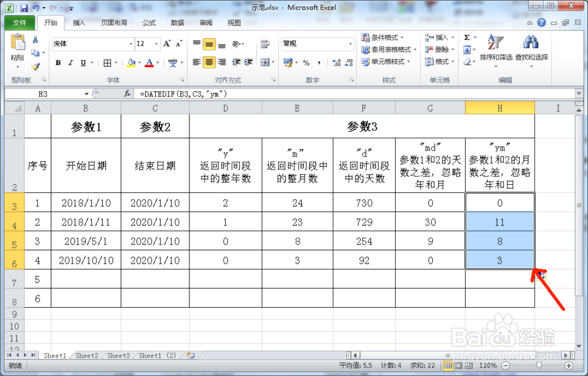Screen dimensions: 588x376
Task: Toggle italic formatting
Action: click(x=71, y=61)
